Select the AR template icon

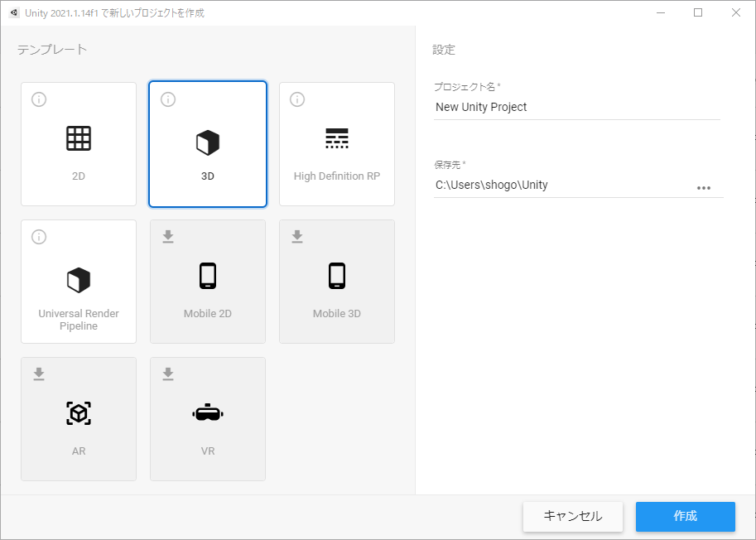pyautogui.click(x=79, y=413)
